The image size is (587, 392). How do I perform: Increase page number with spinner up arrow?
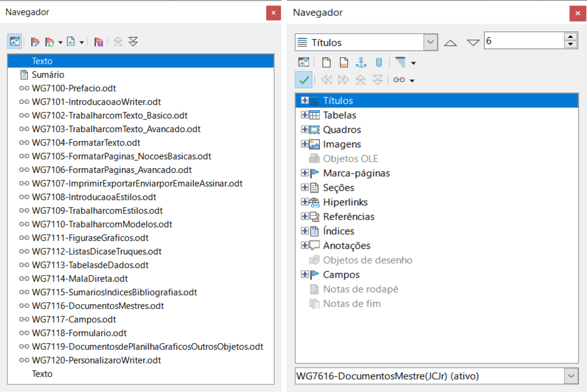570,36
